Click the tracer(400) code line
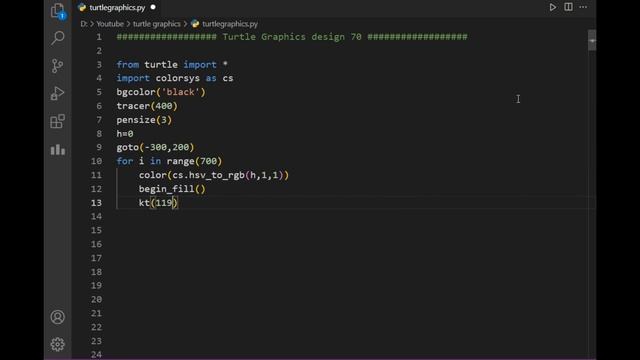The width and height of the screenshot is (640, 360). (x=147, y=106)
